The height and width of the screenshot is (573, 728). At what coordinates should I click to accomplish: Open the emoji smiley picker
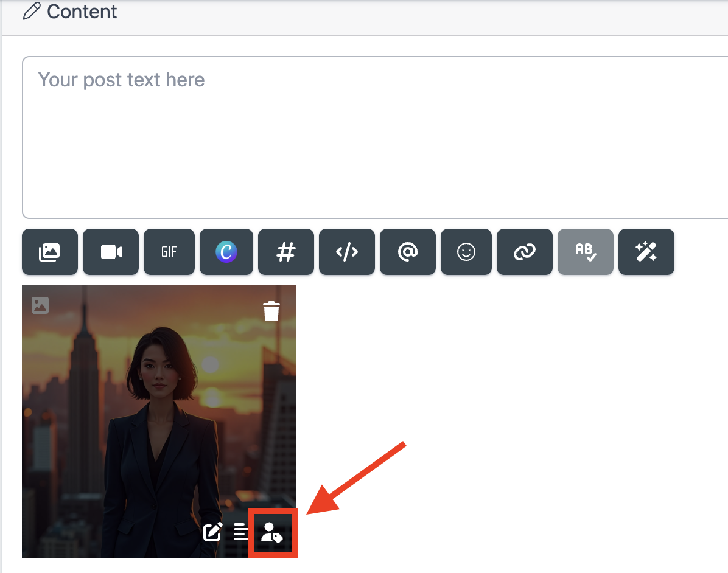click(x=466, y=252)
